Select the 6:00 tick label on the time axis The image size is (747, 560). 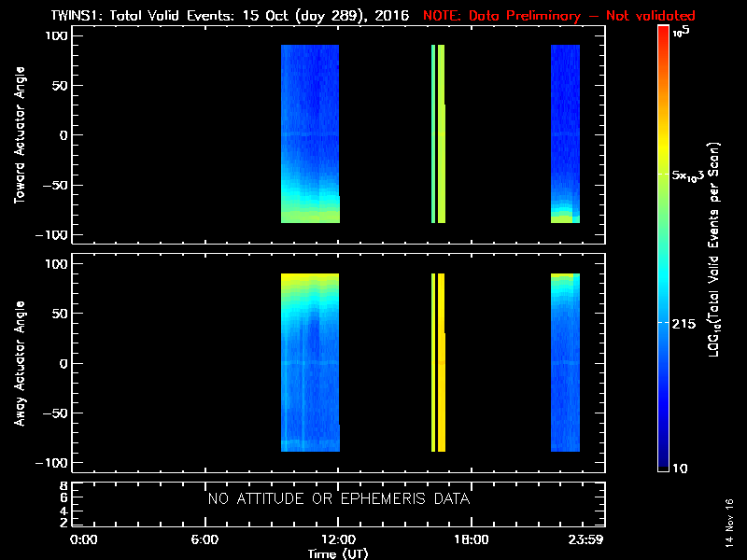204,540
